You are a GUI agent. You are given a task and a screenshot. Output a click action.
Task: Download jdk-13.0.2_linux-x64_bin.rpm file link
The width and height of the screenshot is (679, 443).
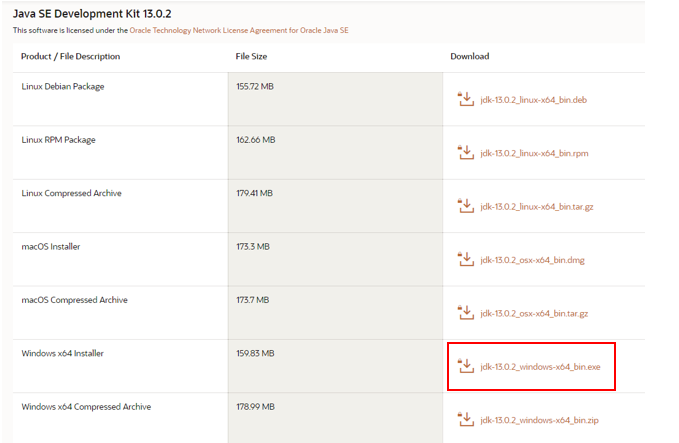(x=534, y=153)
